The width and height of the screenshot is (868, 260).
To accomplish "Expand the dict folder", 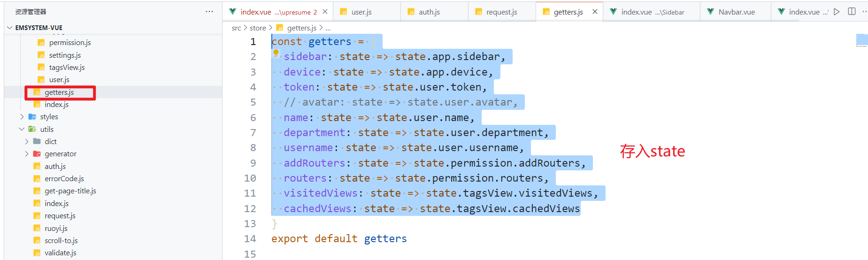I will 27,142.
